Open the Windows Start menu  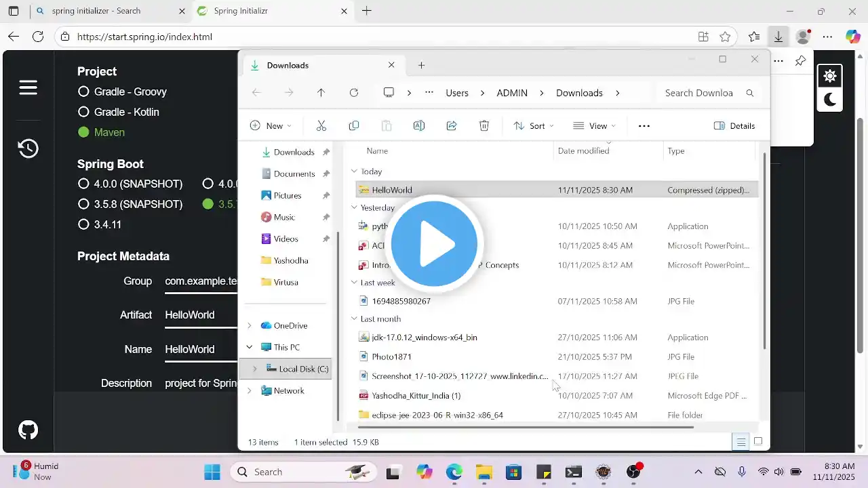[212, 472]
